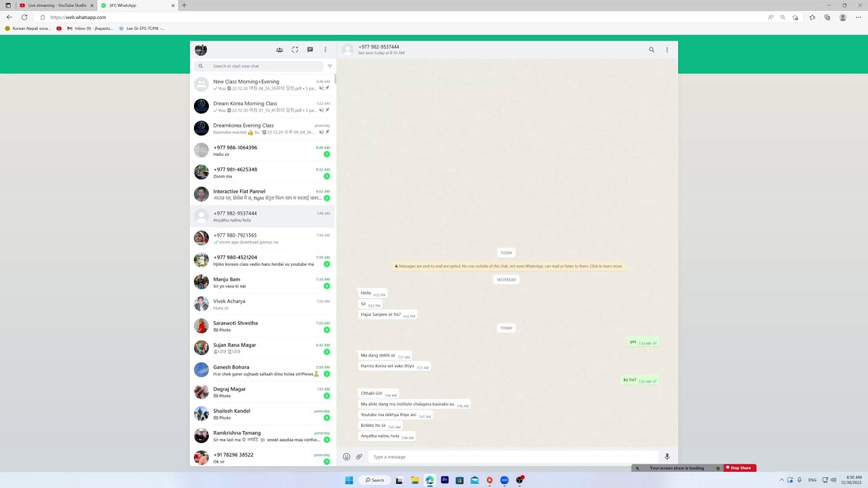868x488 pixels.
Task: Open chat with +977 981-4625348
Action: (x=262, y=172)
